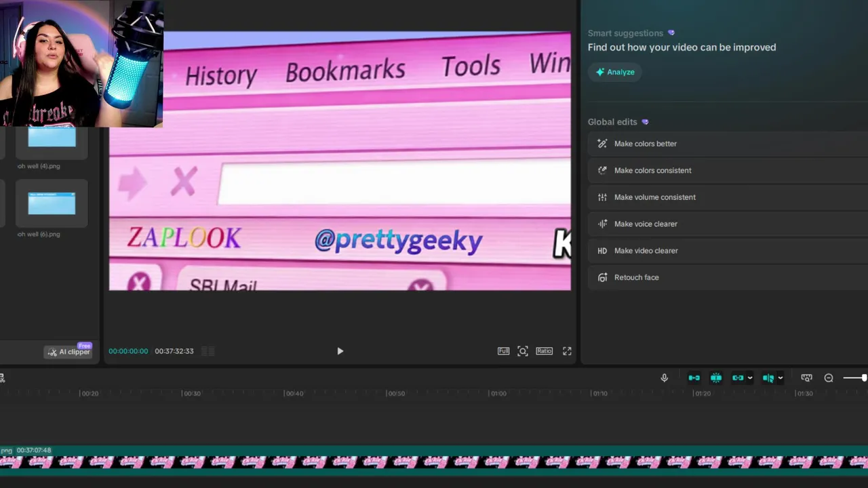This screenshot has height=488, width=868.
Task: Click the grid compare icon beside duration
Action: pos(208,351)
